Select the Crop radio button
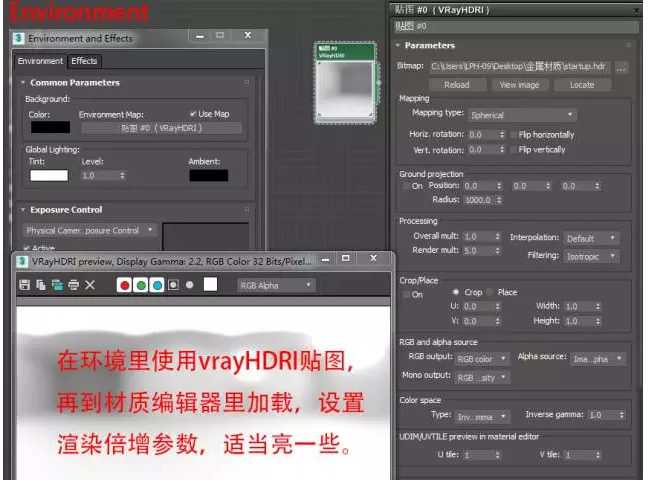This screenshot has width=651, height=480. click(x=456, y=292)
